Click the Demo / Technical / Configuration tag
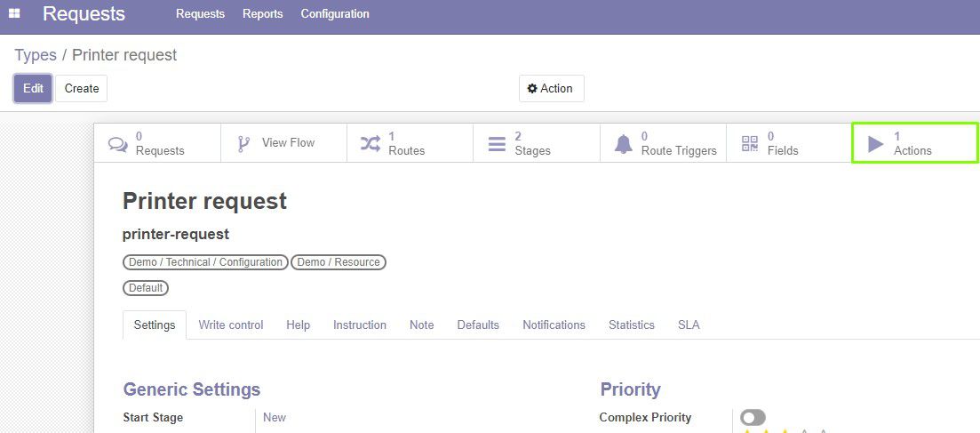The image size is (980, 433). (205, 262)
